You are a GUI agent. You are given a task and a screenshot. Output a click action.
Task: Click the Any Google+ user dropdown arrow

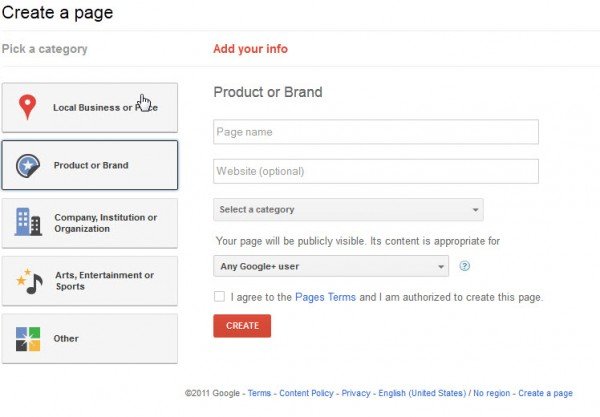pos(441,267)
